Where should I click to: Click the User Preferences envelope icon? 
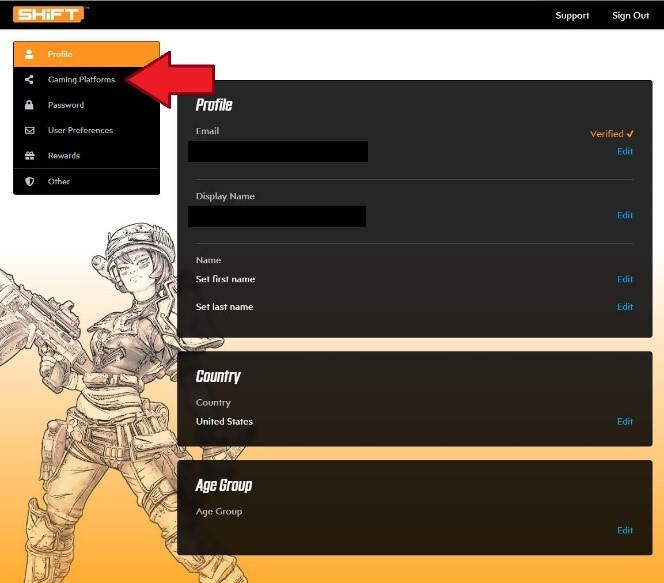coord(29,130)
